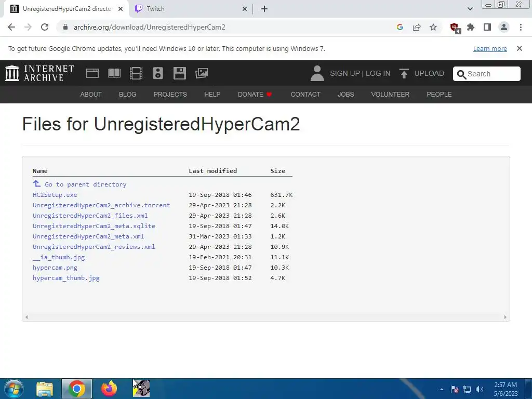
Task: Open Internet Archive Images icon
Action: tap(202, 73)
